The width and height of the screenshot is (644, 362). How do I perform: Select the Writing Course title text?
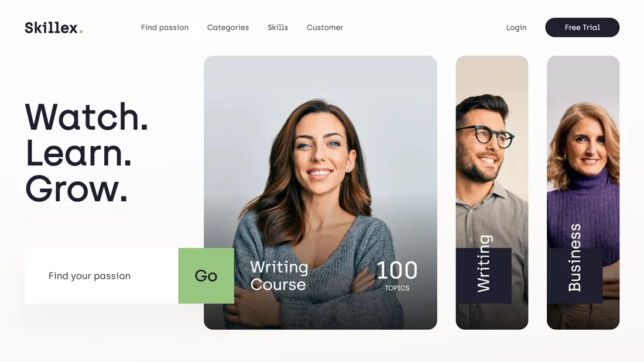(279, 276)
